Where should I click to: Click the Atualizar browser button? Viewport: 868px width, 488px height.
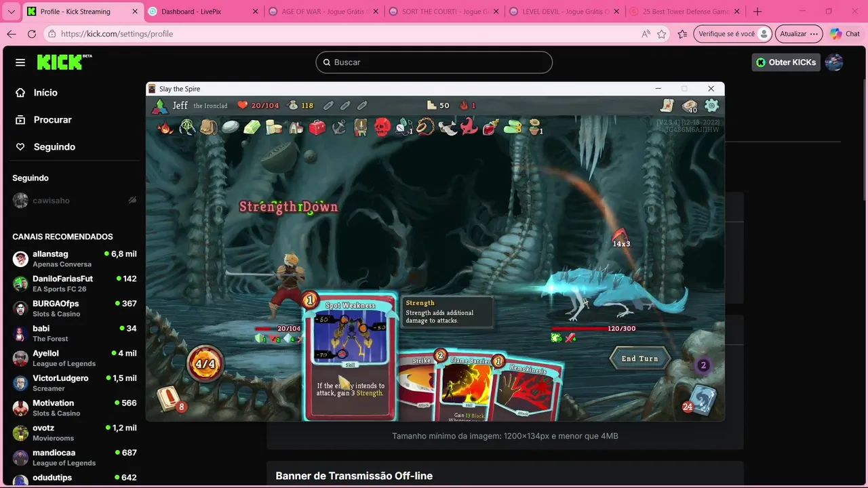[x=799, y=34]
